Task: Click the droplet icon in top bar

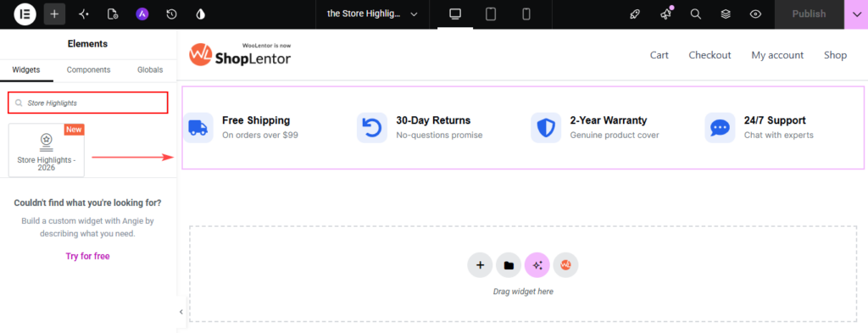Action: point(200,14)
